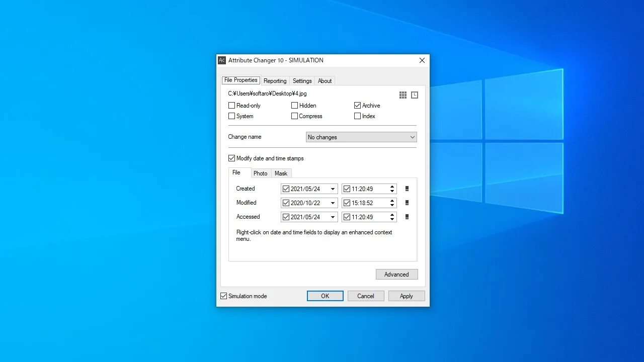Click the Advanced button
Screen dimensions: 644x362
[x=396, y=275]
